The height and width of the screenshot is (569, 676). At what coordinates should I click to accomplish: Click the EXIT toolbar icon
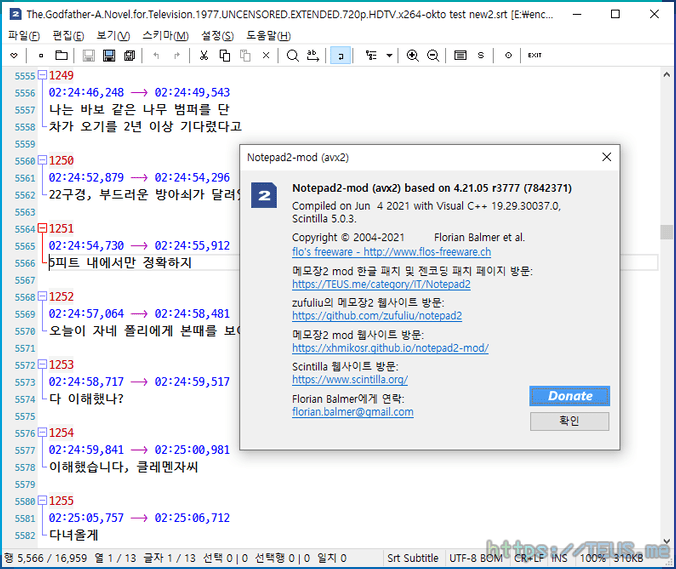tap(535, 55)
